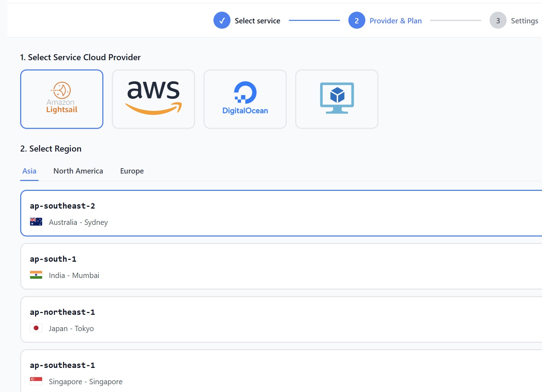The height and width of the screenshot is (392, 542).
Task: Jump to the Settings step label
Action: 524,21
